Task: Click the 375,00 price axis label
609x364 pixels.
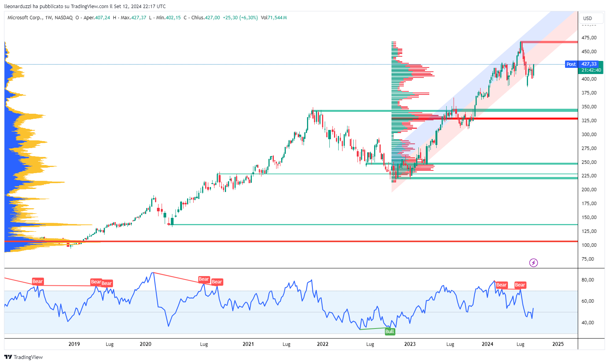Action: 589,93
